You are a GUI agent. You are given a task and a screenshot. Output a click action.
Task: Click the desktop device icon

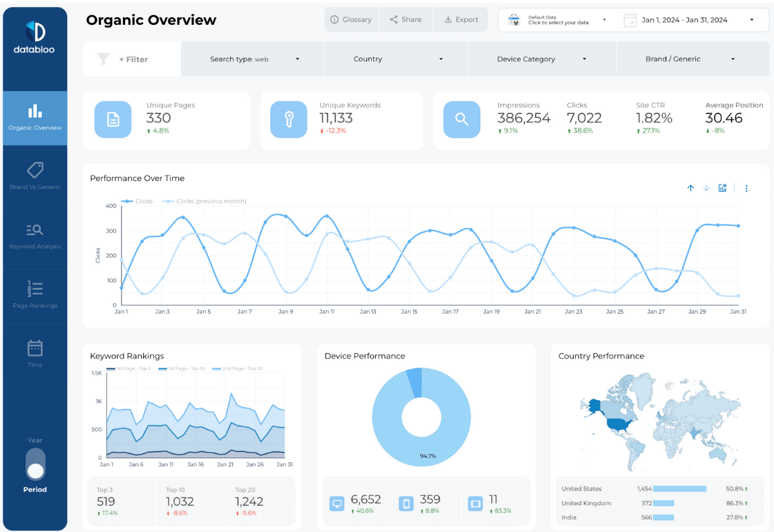(337, 504)
